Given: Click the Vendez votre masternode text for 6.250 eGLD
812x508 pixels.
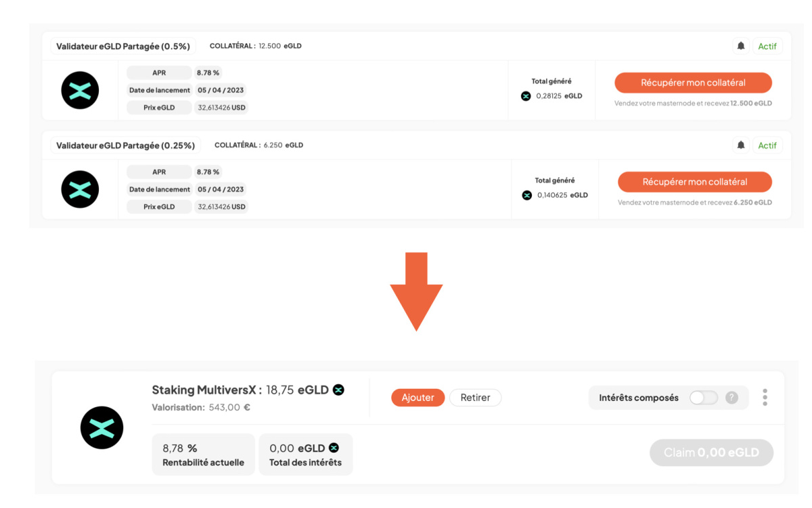Looking at the screenshot, I should (695, 202).
